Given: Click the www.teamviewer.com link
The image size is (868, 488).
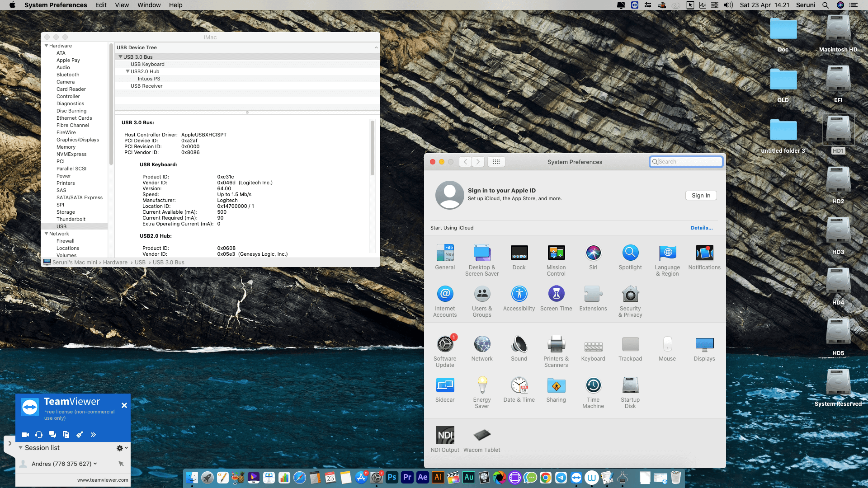Looking at the screenshot, I should click(103, 480).
